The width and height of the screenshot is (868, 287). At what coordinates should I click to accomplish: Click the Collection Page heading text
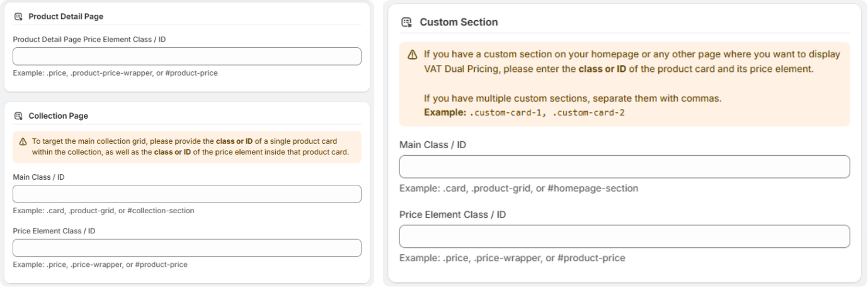[59, 116]
